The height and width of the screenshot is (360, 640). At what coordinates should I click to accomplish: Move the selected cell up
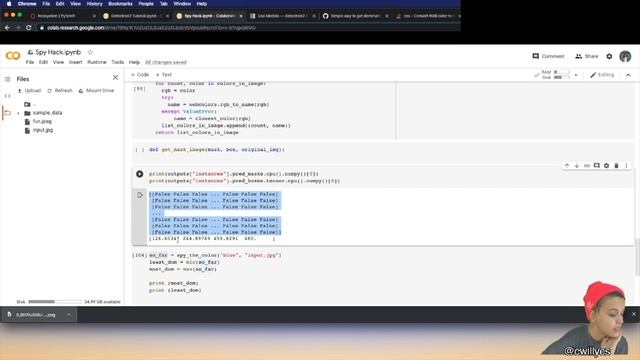coord(567,166)
